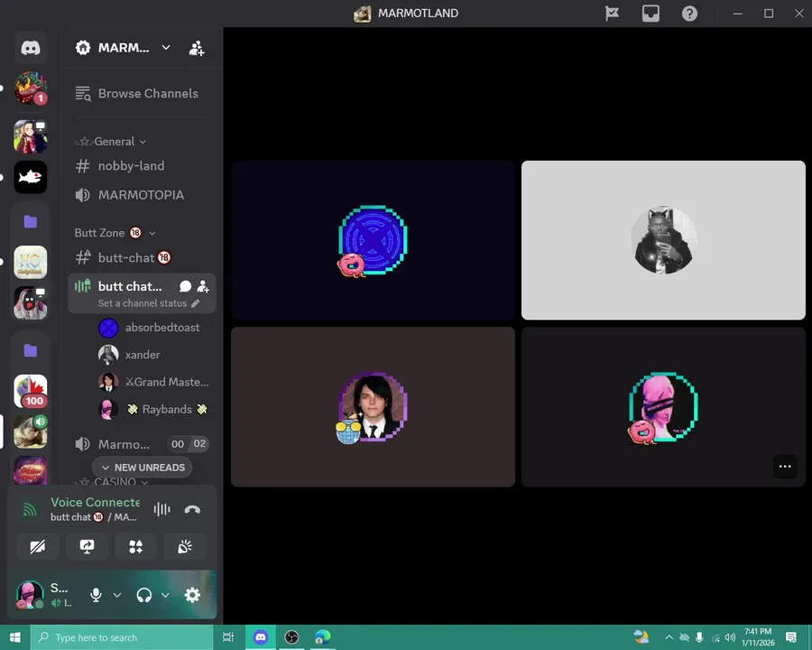
Task: Open the flag icon in title bar
Action: point(612,14)
